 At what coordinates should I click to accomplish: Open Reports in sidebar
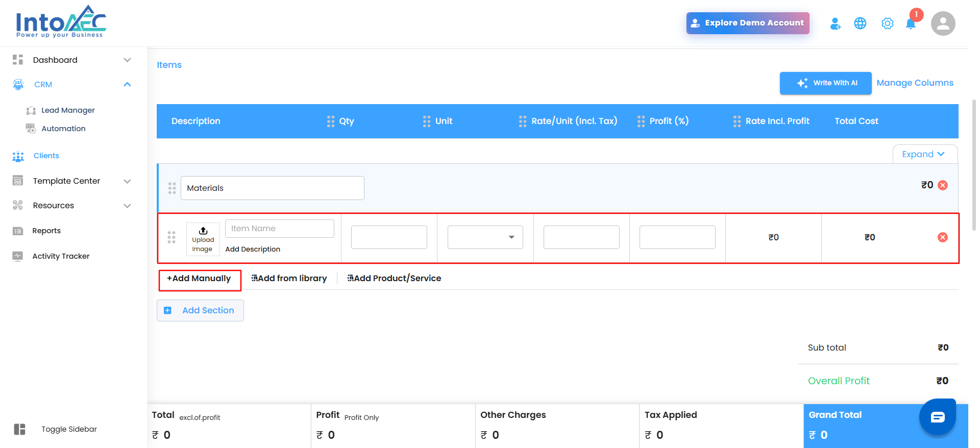pos(46,231)
